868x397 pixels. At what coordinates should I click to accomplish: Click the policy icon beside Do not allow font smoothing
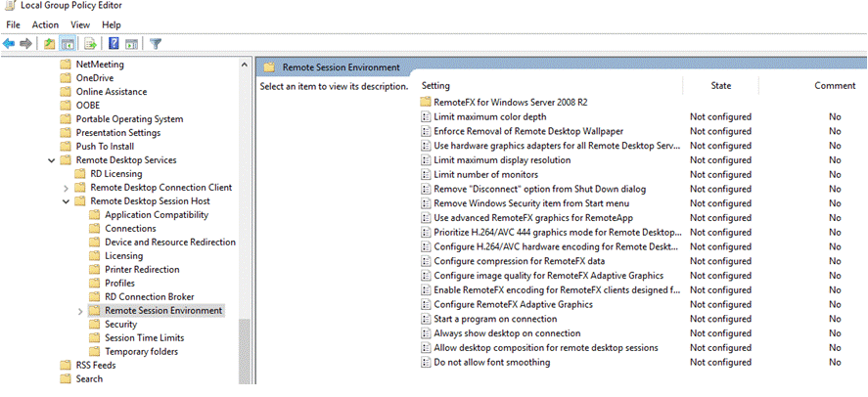pyautogui.click(x=425, y=362)
